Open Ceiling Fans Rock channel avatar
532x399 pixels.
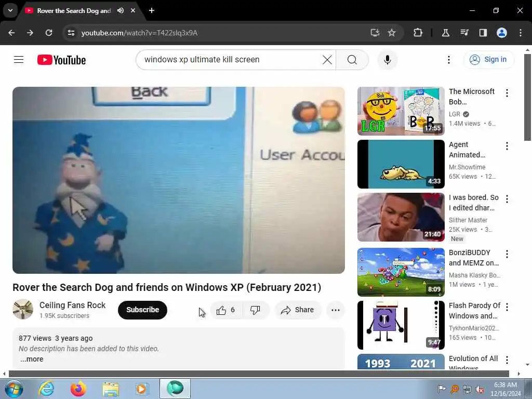[x=23, y=309]
